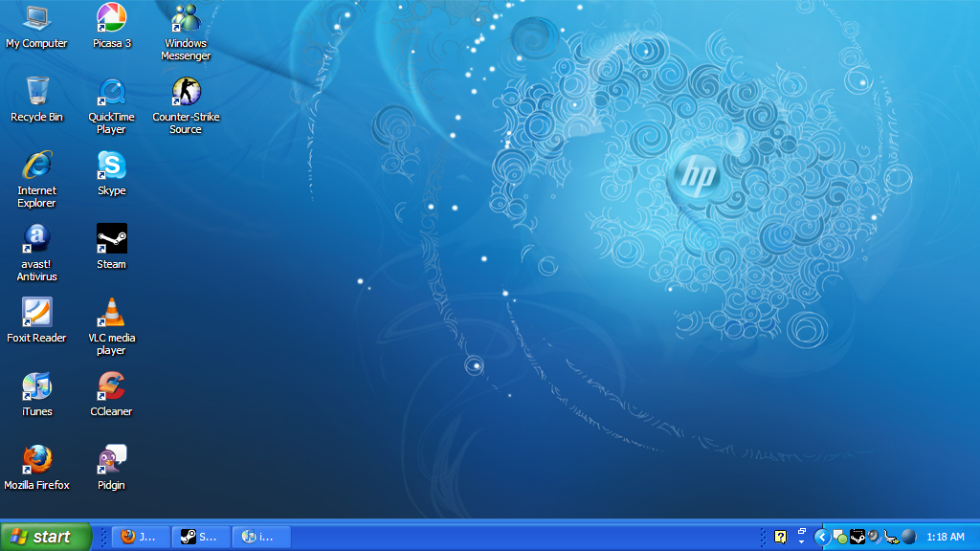Select the Recycle Bin icon
This screenshot has height=551, width=980.
(x=37, y=99)
